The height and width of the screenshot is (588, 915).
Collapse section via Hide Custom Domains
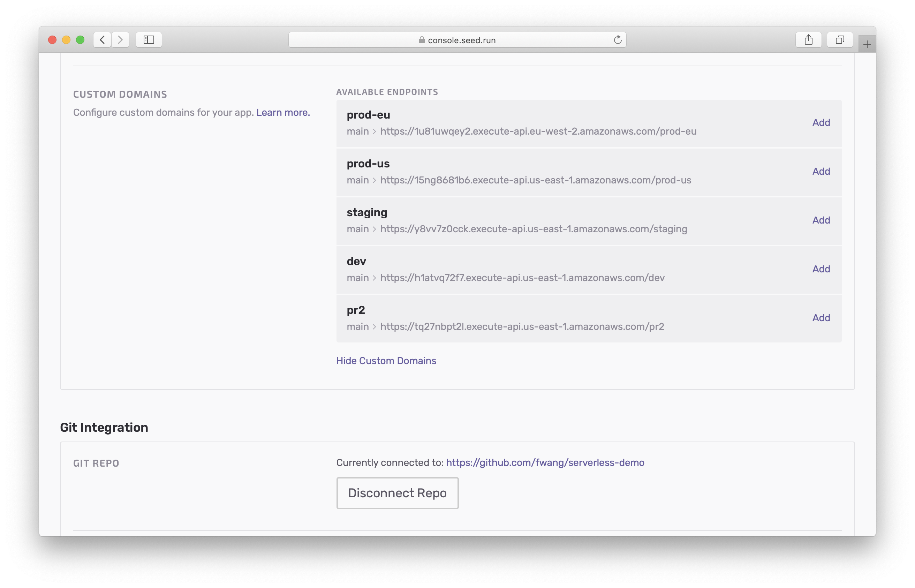(x=386, y=361)
